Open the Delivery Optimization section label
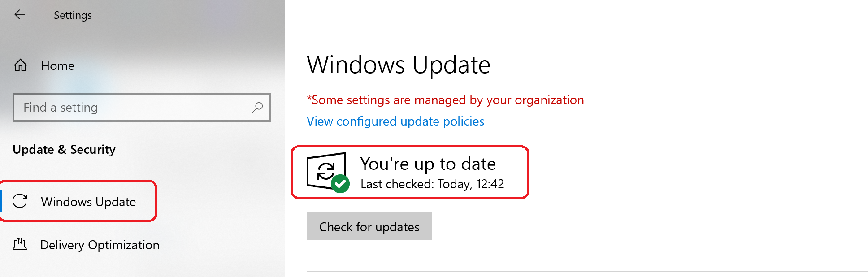The width and height of the screenshot is (868, 277). (100, 245)
